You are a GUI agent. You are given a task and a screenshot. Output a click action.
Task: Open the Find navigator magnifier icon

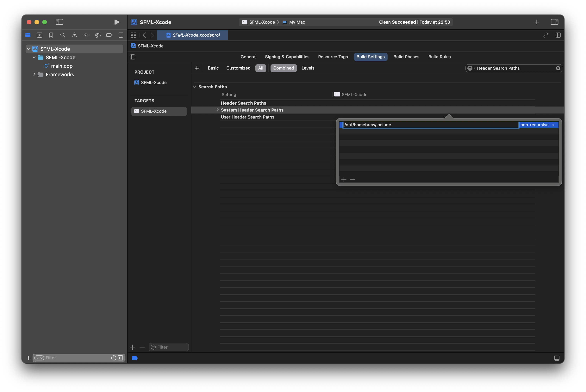coord(63,35)
